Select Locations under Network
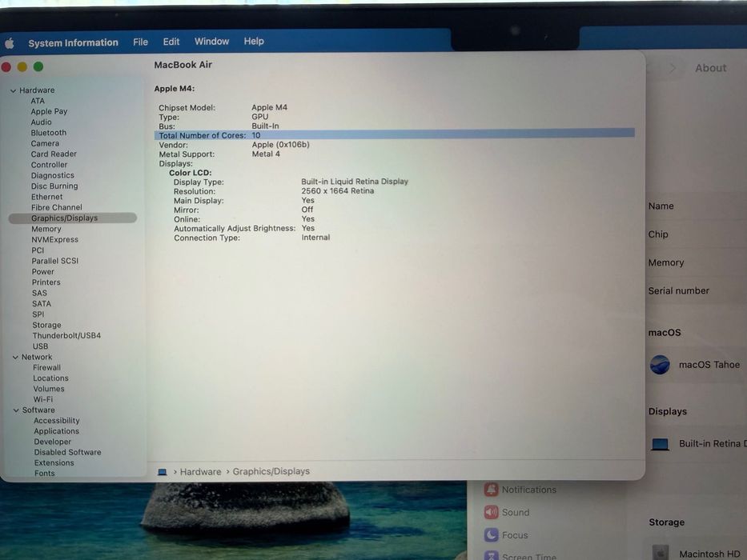Viewport: 747px width, 560px height. point(50,378)
